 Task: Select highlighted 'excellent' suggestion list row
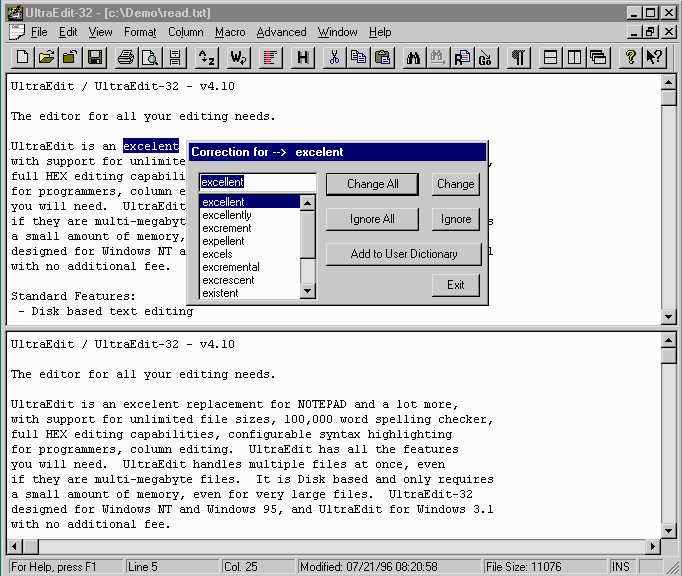(250, 202)
